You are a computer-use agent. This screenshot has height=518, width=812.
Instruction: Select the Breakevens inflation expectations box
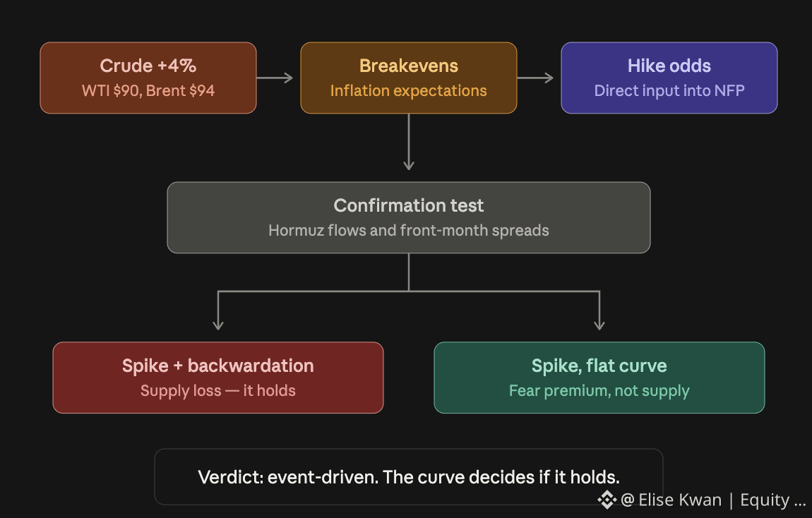pos(409,78)
